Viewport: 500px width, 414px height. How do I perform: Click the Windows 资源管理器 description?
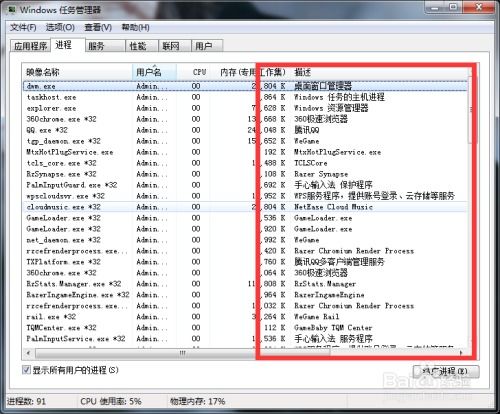click(x=331, y=108)
